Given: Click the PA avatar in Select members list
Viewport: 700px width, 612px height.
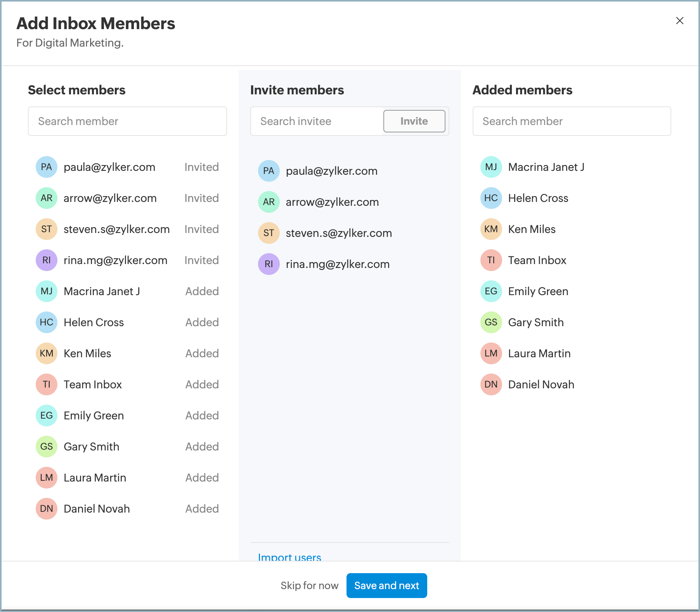Looking at the screenshot, I should click(47, 167).
